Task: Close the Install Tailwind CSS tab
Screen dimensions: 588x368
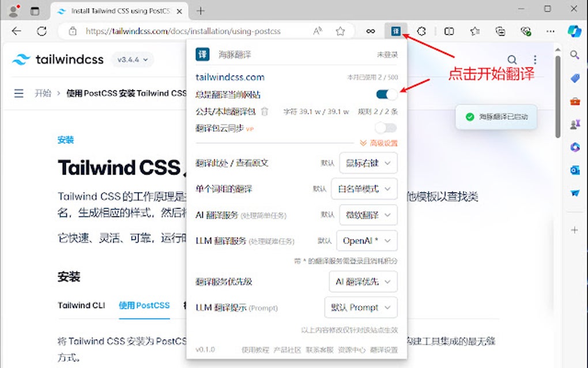Action: [x=179, y=12]
